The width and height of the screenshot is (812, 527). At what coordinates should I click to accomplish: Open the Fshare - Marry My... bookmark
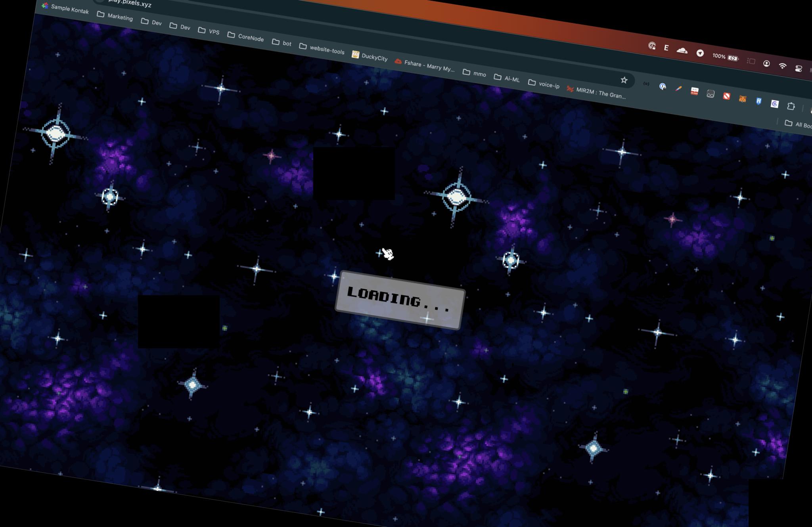[x=425, y=65]
